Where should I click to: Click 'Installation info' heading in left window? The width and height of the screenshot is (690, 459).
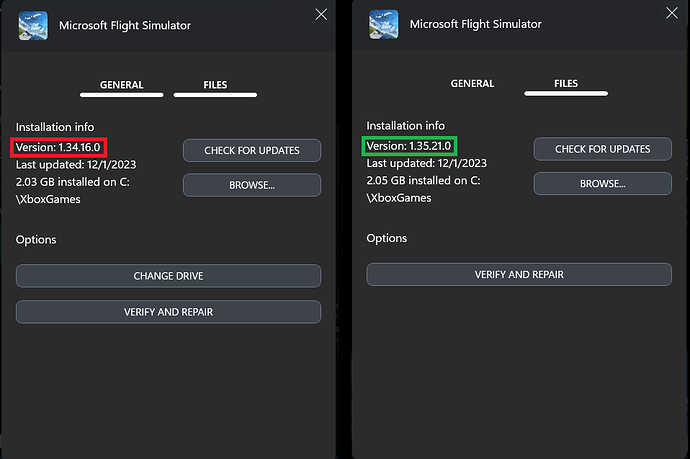click(x=55, y=127)
